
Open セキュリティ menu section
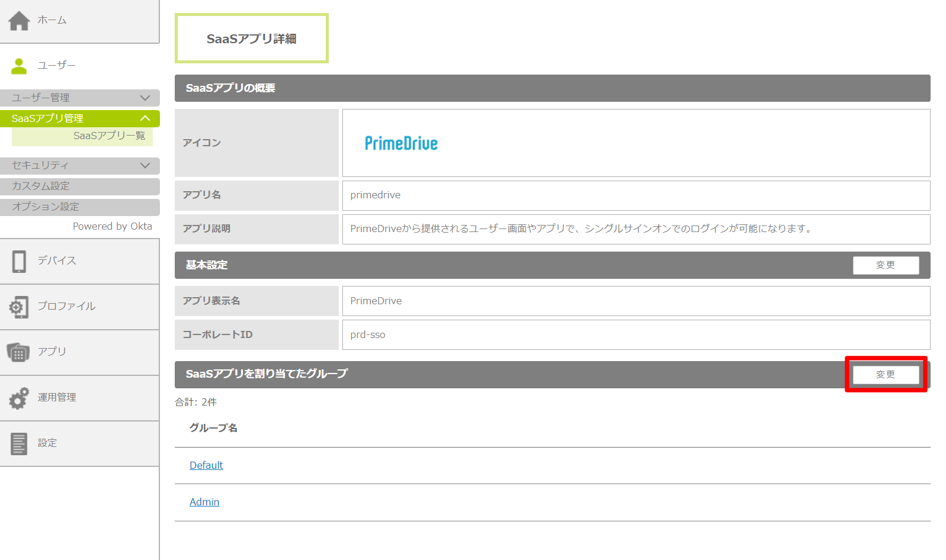(80, 165)
